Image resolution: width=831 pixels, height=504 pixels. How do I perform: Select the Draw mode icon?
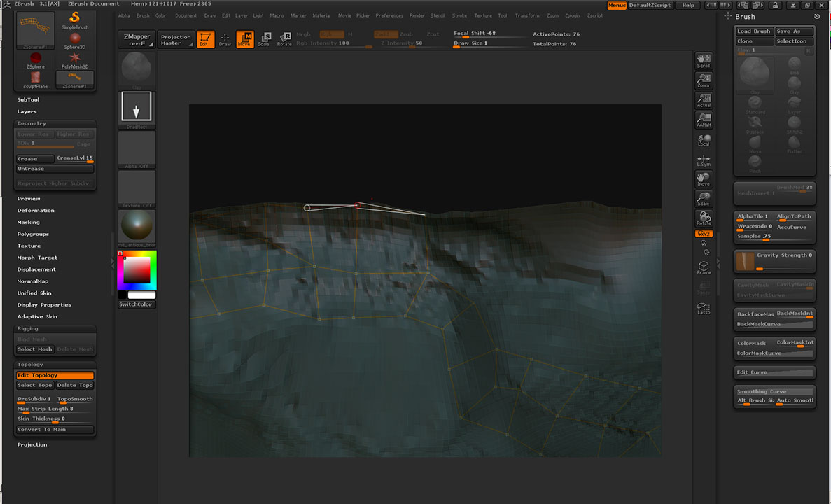225,39
